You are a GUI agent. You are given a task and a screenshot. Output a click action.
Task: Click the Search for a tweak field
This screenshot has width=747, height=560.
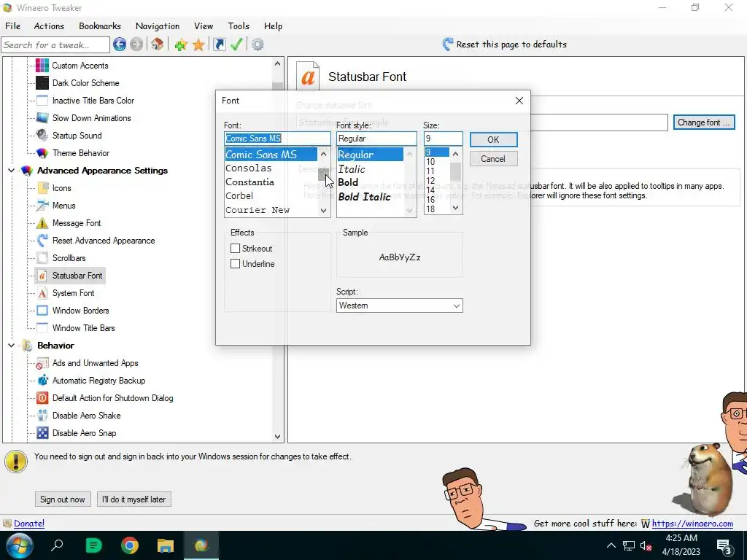click(x=55, y=45)
